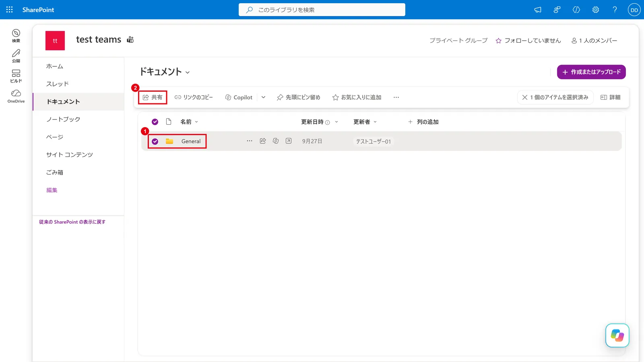Click the megaphone announcements icon in header

click(x=538, y=10)
